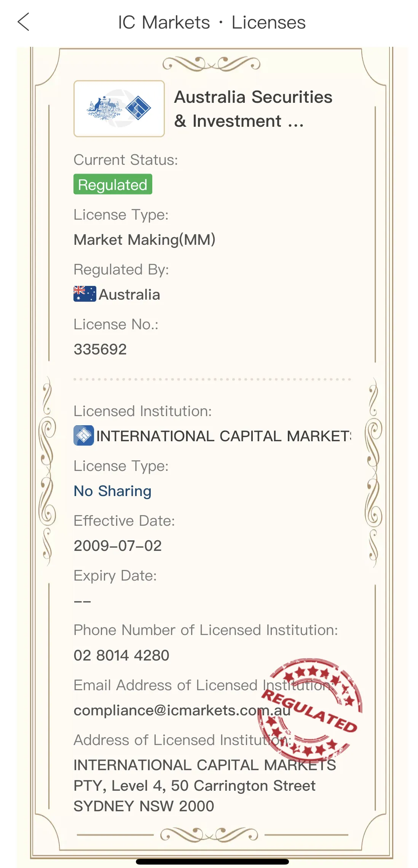This screenshot has height=868, width=418.
Task: Tap the IC Markets · Licenses page title
Action: [x=212, y=22]
